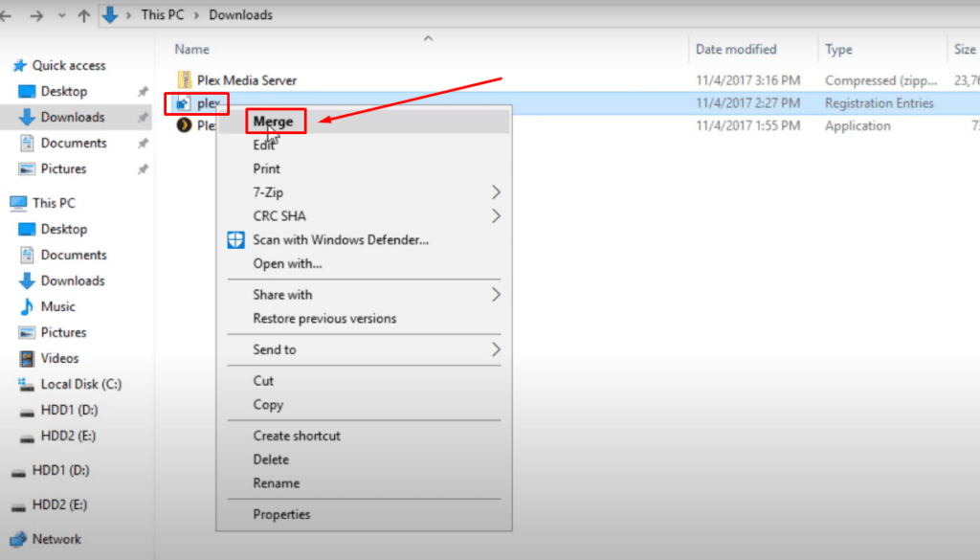Open the Music folder
The image size is (980, 560).
point(58,307)
